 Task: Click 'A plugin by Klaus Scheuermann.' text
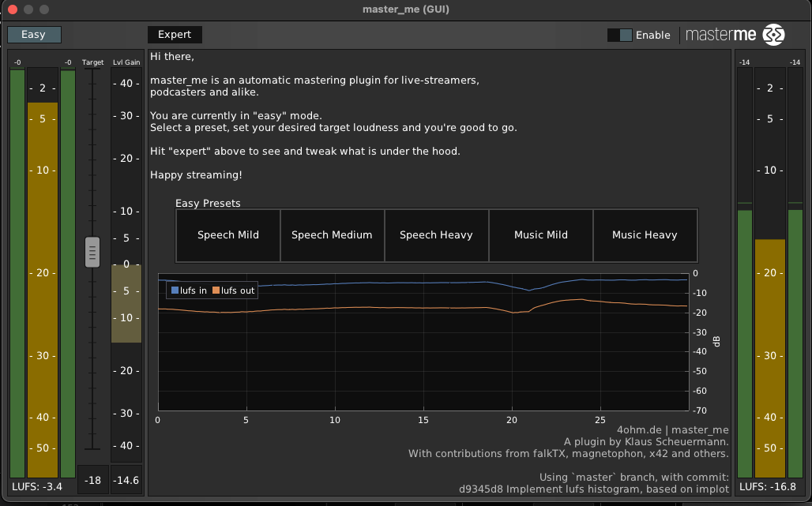(x=646, y=442)
